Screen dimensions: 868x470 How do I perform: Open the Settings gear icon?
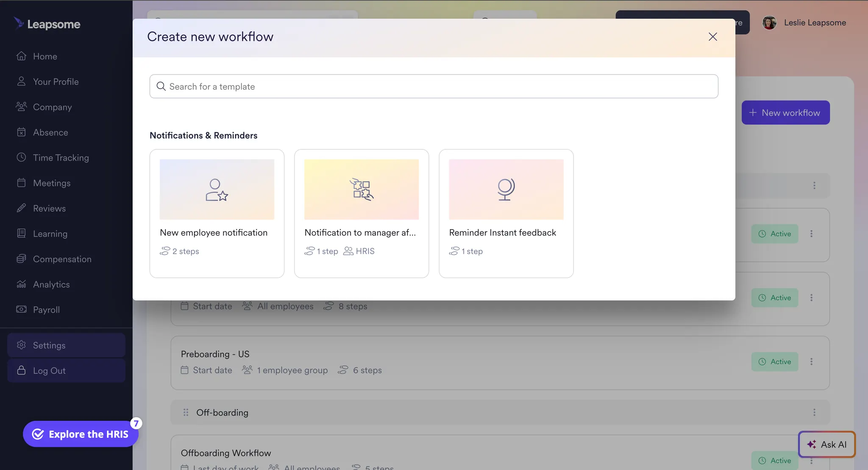coord(21,345)
